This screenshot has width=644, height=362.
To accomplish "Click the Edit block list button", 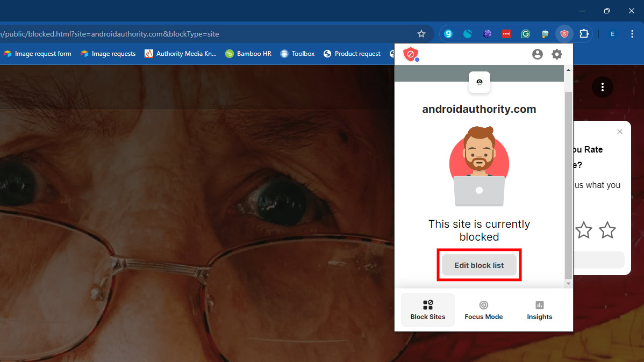I will click(479, 265).
